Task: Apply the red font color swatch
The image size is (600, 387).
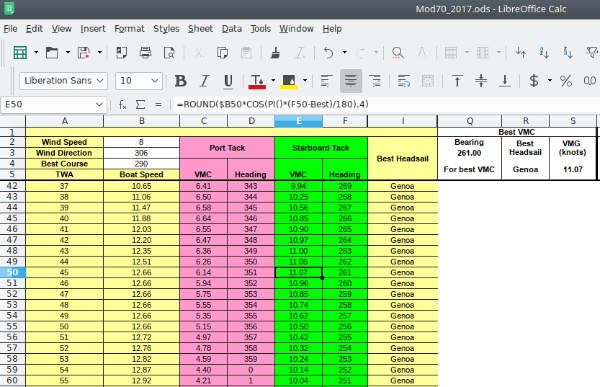Action: pos(257,81)
